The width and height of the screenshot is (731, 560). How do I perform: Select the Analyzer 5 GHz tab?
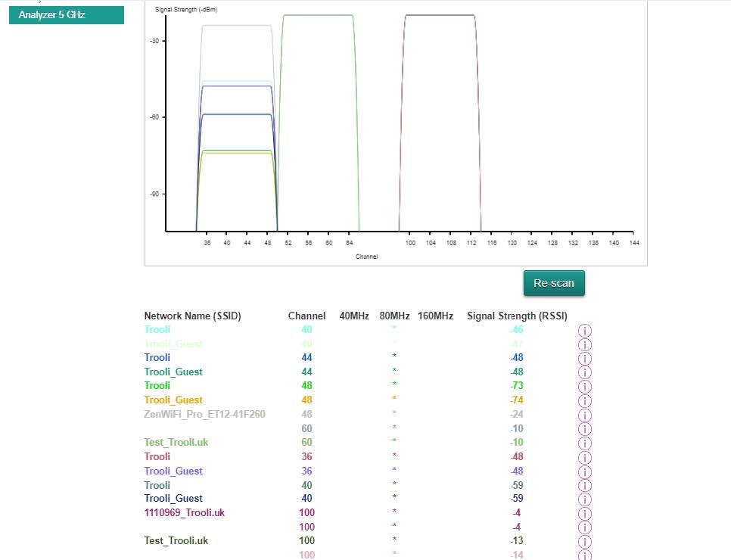[x=67, y=15]
